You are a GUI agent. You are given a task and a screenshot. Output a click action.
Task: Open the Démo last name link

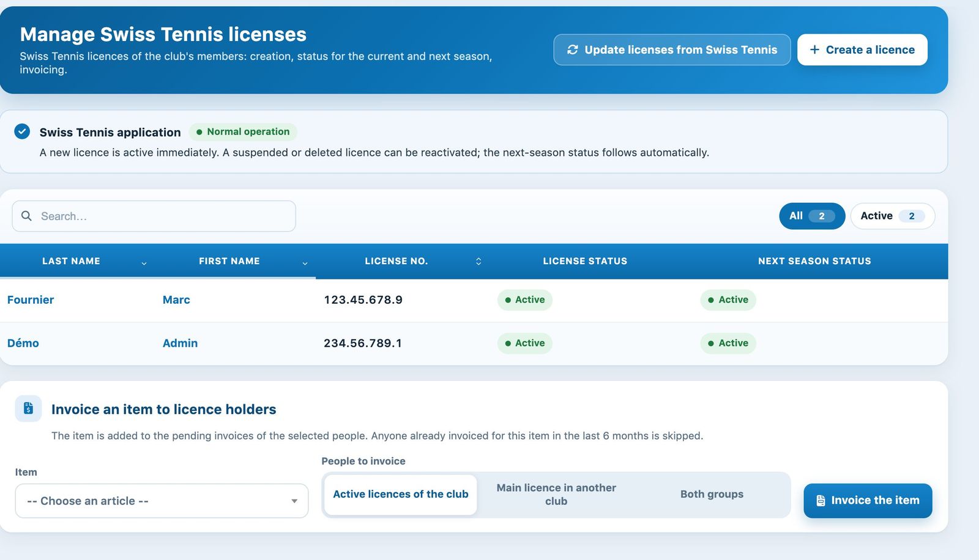[x=23, y=343]
